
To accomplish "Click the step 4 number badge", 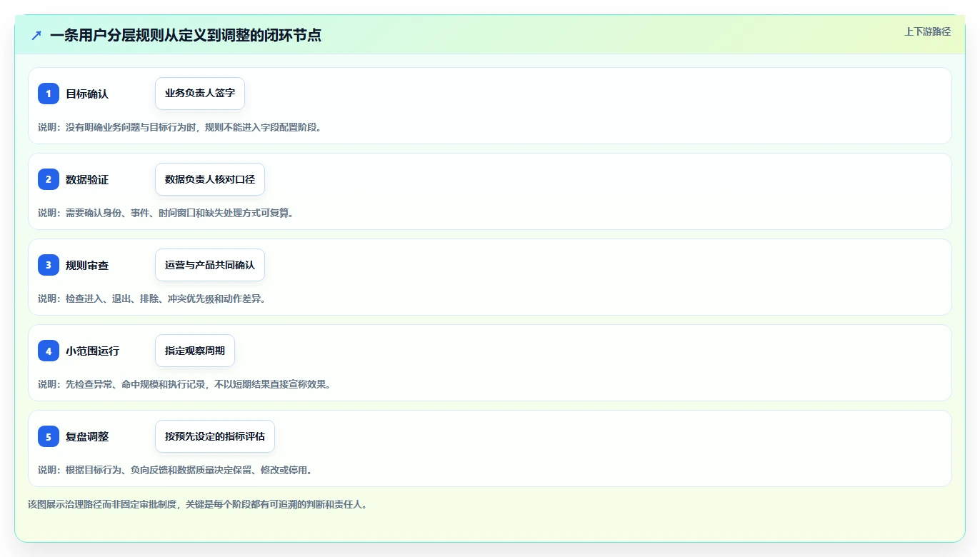I will [x=49, y=351].
